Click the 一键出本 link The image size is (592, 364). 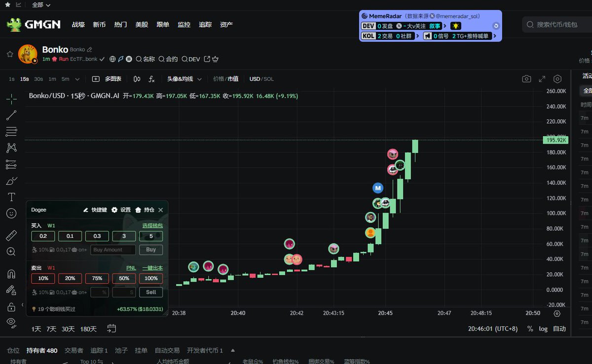coord(152,268)
